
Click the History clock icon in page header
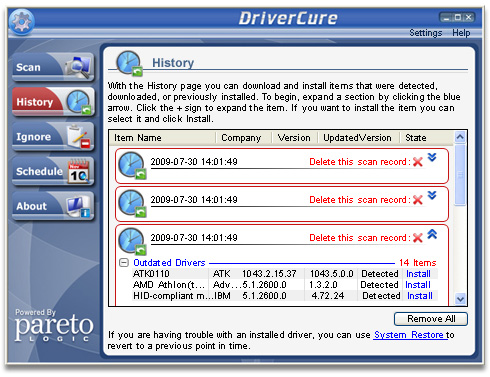pyautogui.click(x=129, y=63)
